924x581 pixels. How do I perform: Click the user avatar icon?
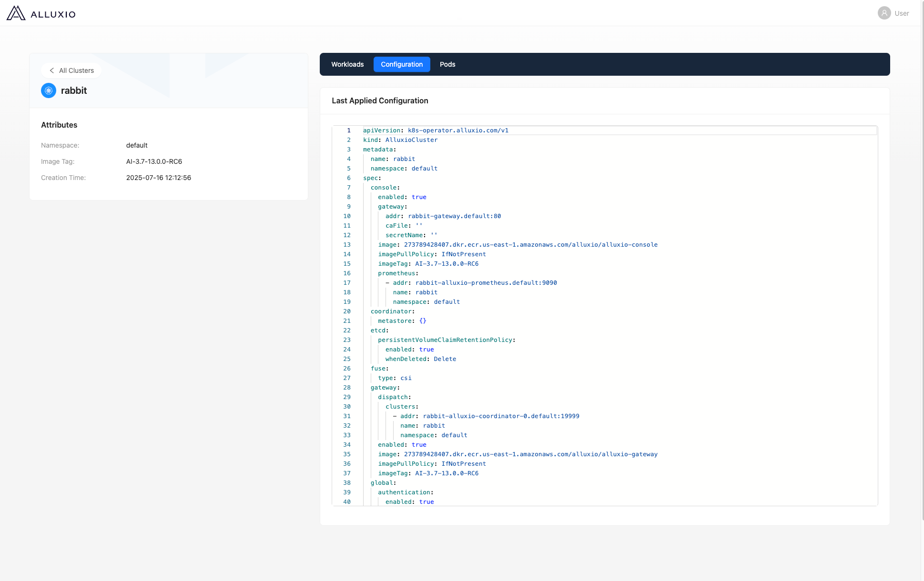coord(884,13)
